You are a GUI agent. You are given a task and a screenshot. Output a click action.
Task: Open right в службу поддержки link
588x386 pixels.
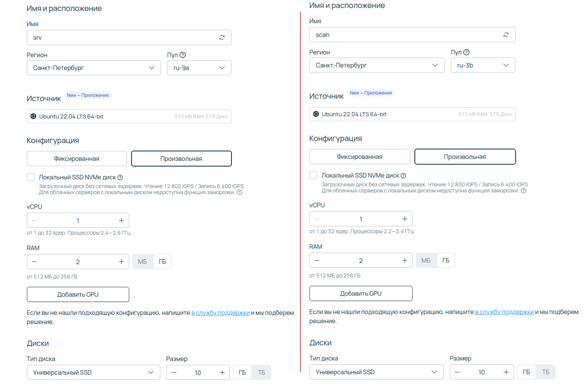tap(504, 312)
